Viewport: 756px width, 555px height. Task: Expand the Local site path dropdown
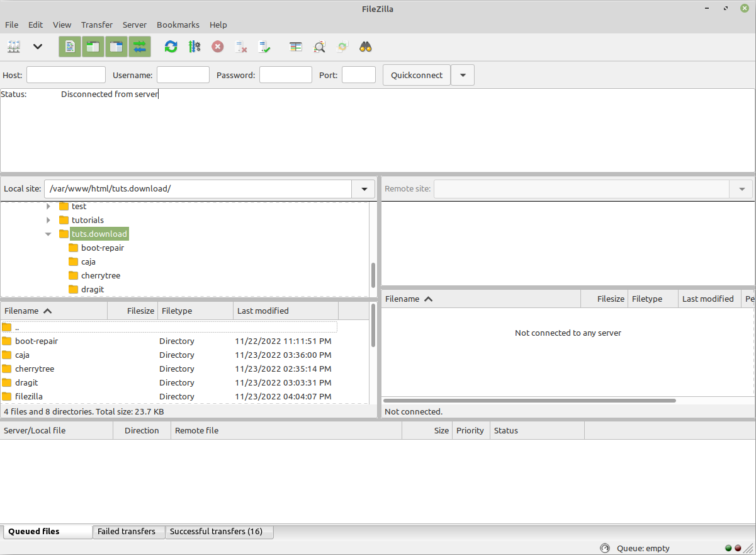tap(363, 189)
